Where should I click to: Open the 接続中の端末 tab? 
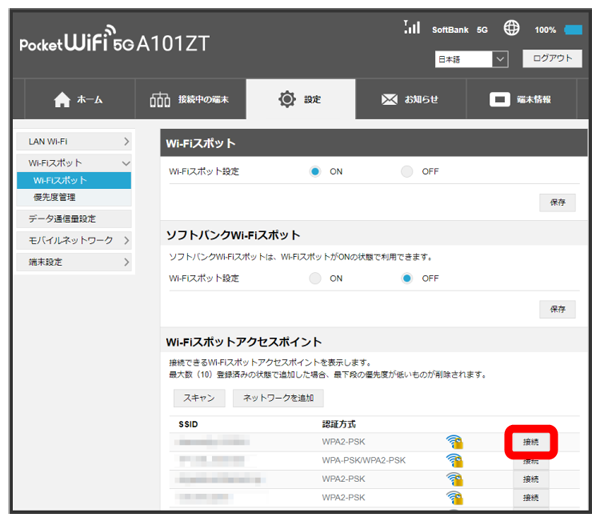click(x=191, y=100)
